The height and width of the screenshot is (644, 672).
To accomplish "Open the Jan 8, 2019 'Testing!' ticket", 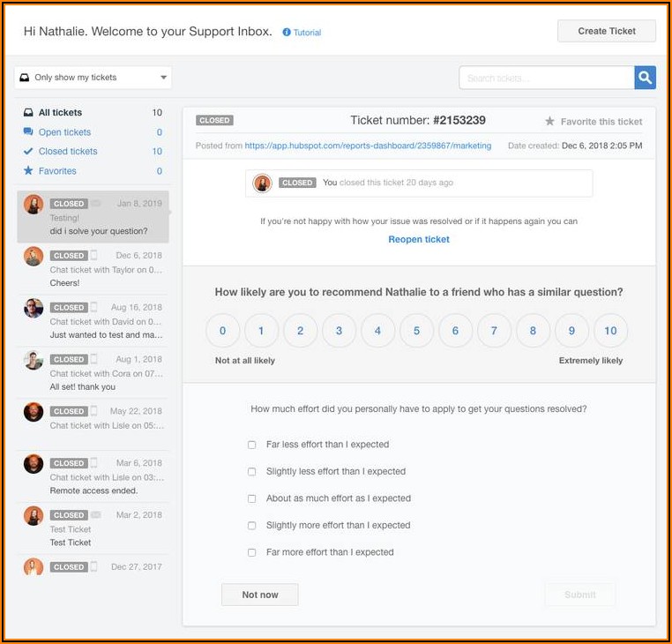I will click(x=93, y=217).
